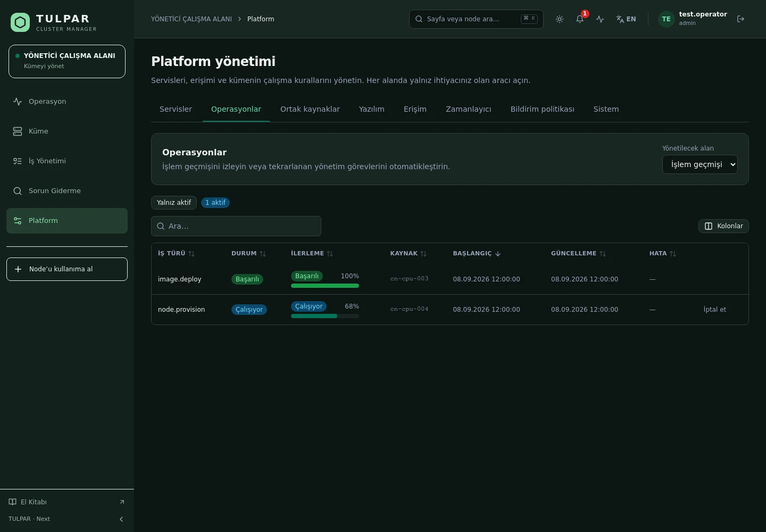Open the Zamanlayıcı tab
Image resolution: width=766 pixels, height=532 pixels.
469,109
